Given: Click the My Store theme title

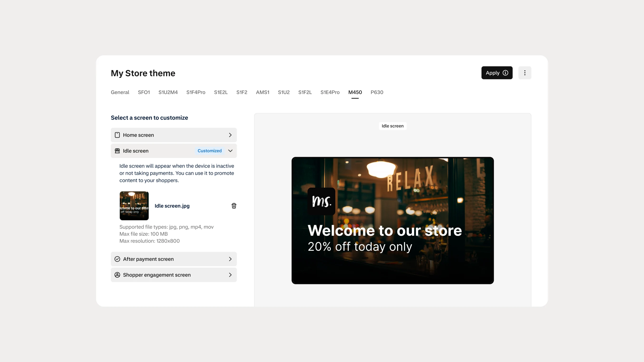Looking at the screenshot, I should click(143, 73).
